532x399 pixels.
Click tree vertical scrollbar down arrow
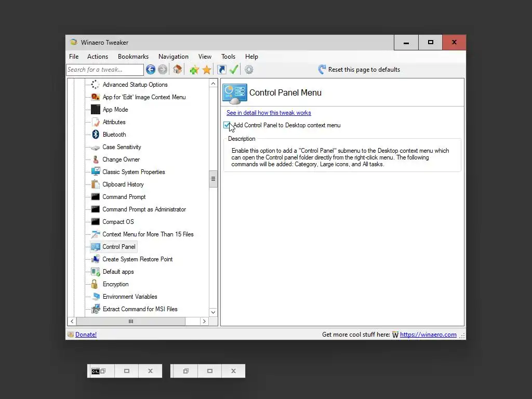coord(213,312)
